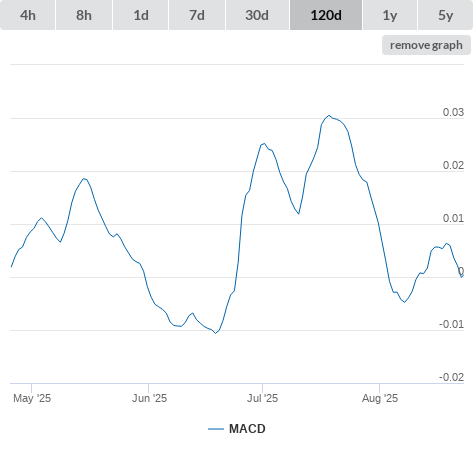Click the MACD low point in late June
This screenshot has width=474, height=455.
click(216, 333)
